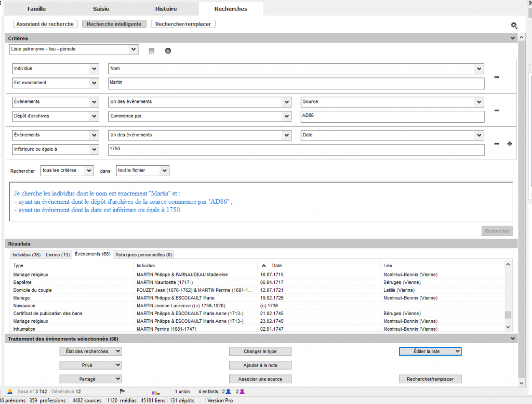Select the Recherche intelligente mode

point(114,24)
